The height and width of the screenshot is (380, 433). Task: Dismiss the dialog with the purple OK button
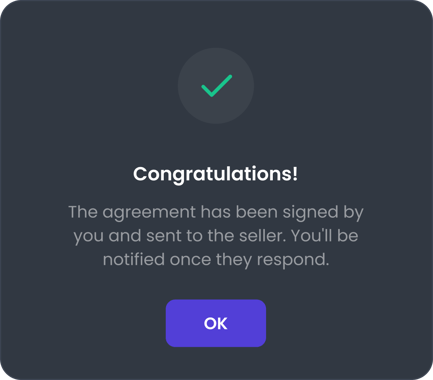pos(216,323)
